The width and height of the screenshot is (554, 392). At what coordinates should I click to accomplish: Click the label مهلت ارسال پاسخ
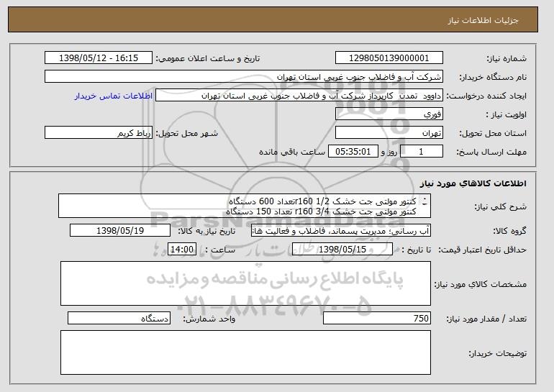491,152
